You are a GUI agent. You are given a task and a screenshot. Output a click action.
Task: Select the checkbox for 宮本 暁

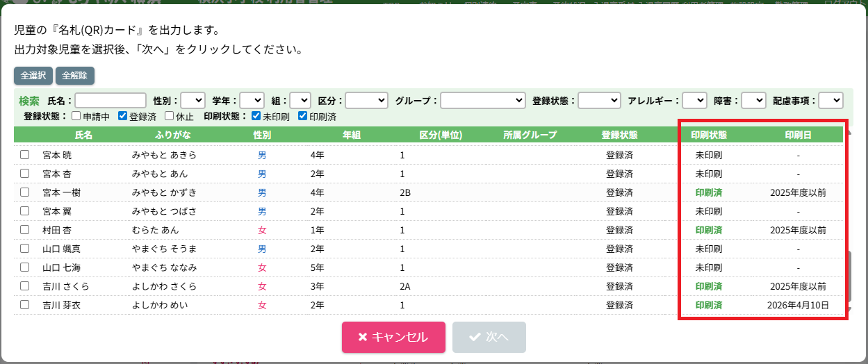click(x=24, y=155)
